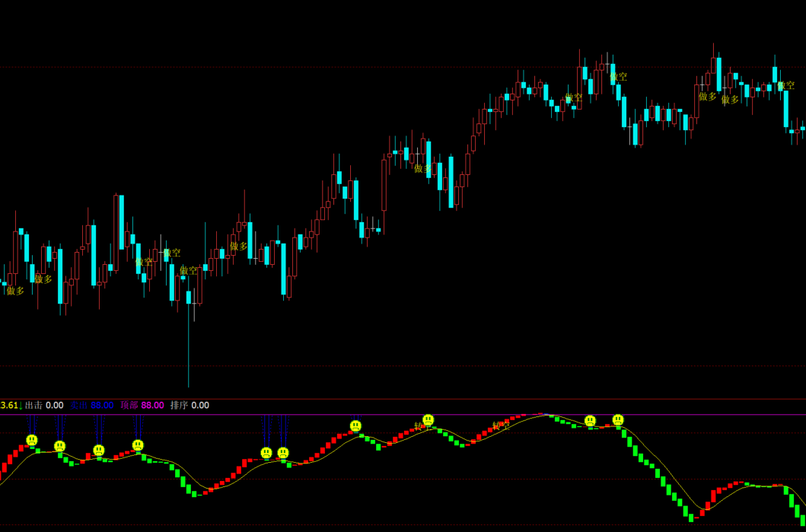806x532 pixels.
Task: Click the third sad-face icon from the left
Action: (x=99, y=450)
